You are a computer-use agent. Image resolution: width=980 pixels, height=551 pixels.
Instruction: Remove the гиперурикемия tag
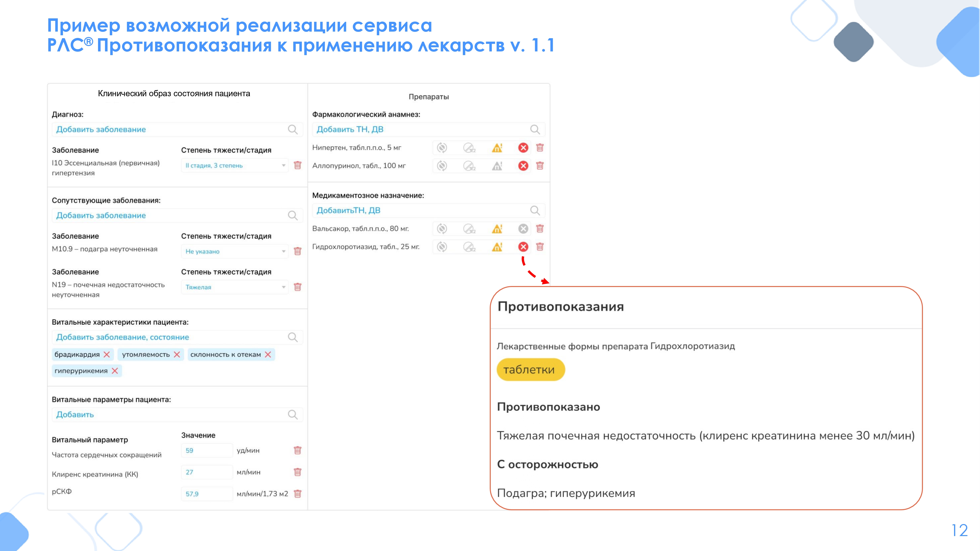click(115, 371)
